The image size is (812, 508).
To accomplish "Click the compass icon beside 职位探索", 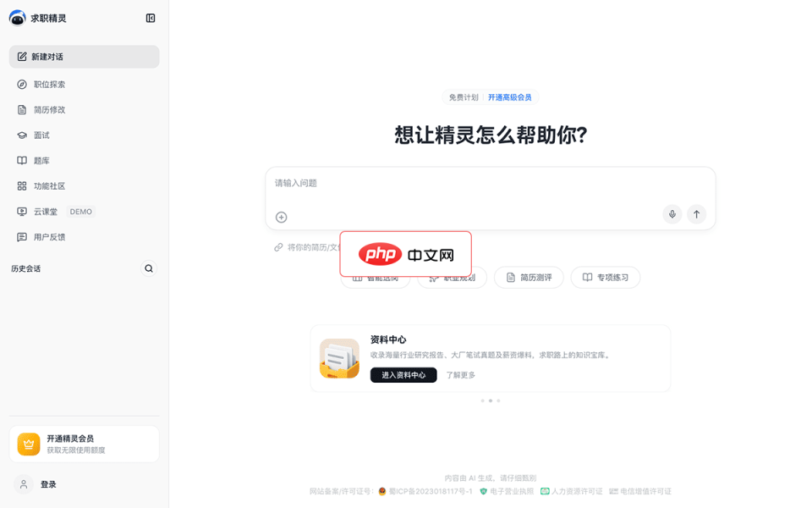I will pyautogui.click(x=22, y=84).
